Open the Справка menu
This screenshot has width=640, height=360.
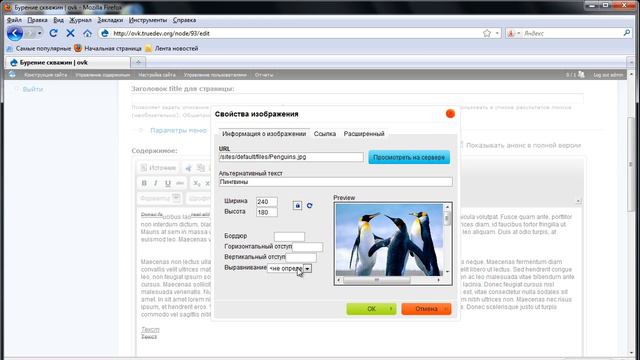(x=184, y=20)
